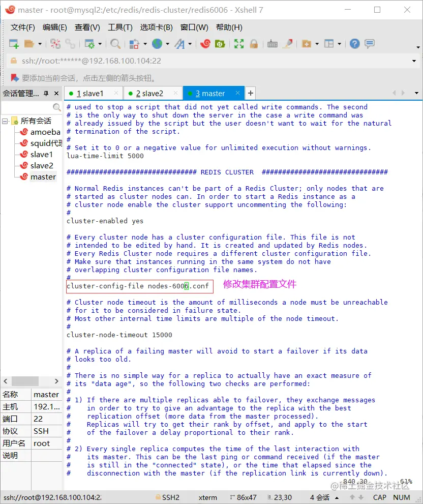Click the folder-plus toolbar icon
Viewport: 423px width, 504px height.
click(x=307, y=44)
